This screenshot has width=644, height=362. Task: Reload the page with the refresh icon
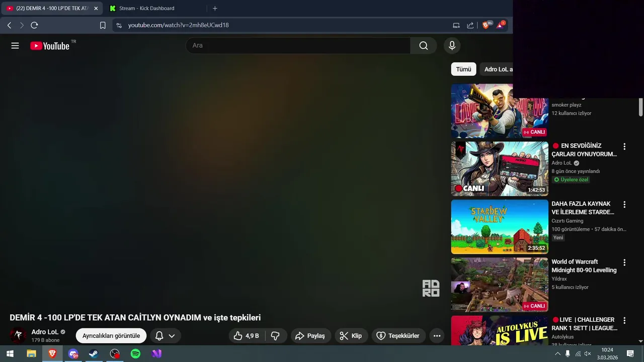point(34,25)
